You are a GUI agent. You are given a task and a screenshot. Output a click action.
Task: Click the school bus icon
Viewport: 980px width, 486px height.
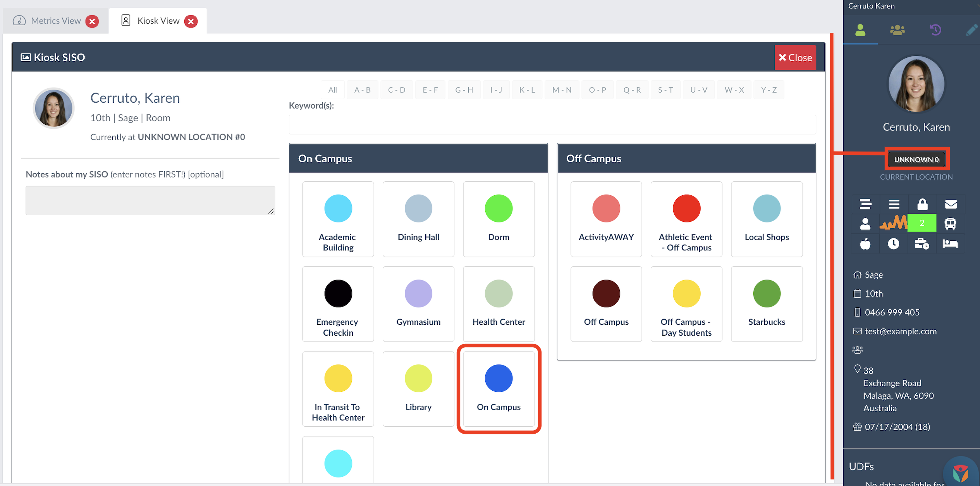click(950, 224)
